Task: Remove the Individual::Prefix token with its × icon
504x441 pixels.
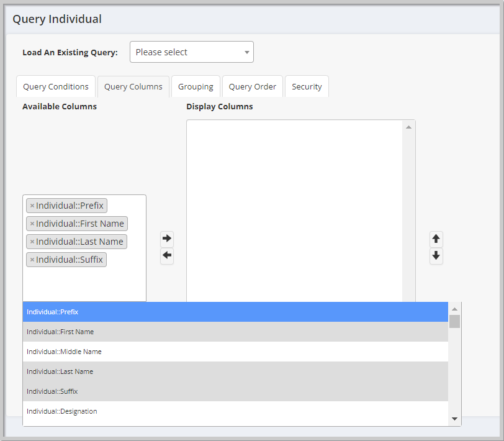Action: pyautogui.click(x=32, y=205)
